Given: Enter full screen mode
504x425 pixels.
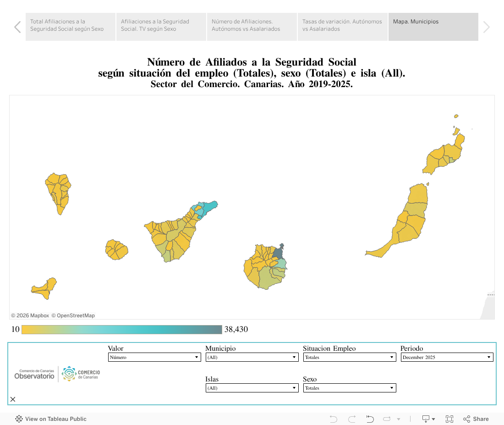Looking at the screenshot, I should [x=449, y=419].
